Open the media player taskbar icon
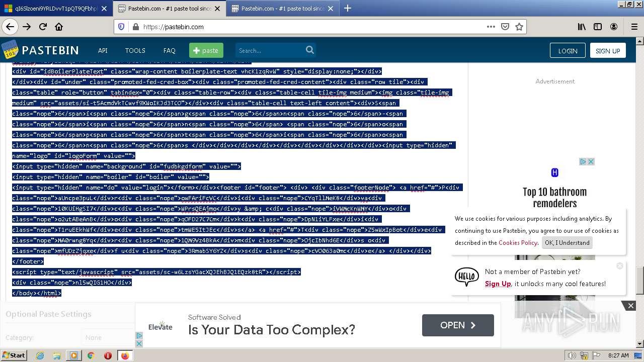The height and width of the screenshot is (362, 644). click(x=74, y=355)
